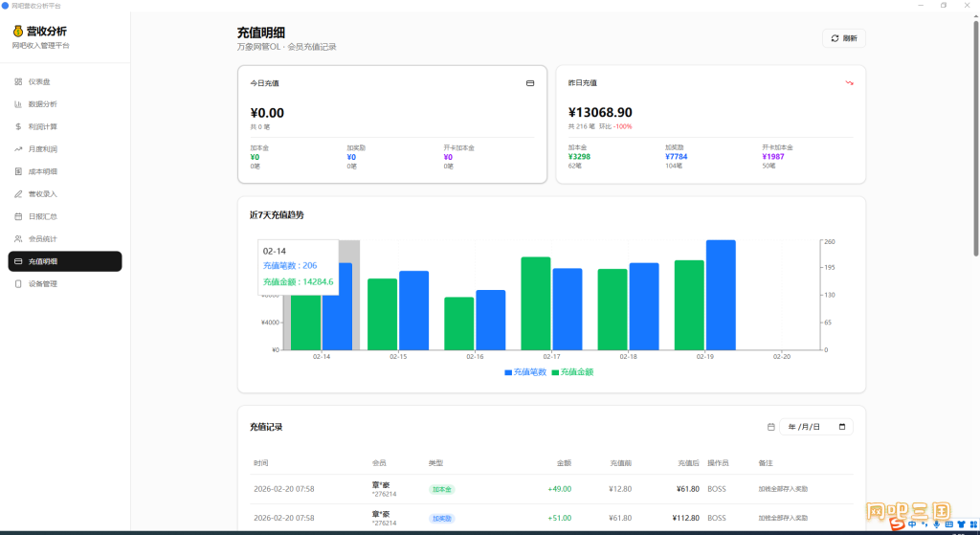
Task: Open the date picker inside 年/月/日 field
Action: [x=842, y=427]
